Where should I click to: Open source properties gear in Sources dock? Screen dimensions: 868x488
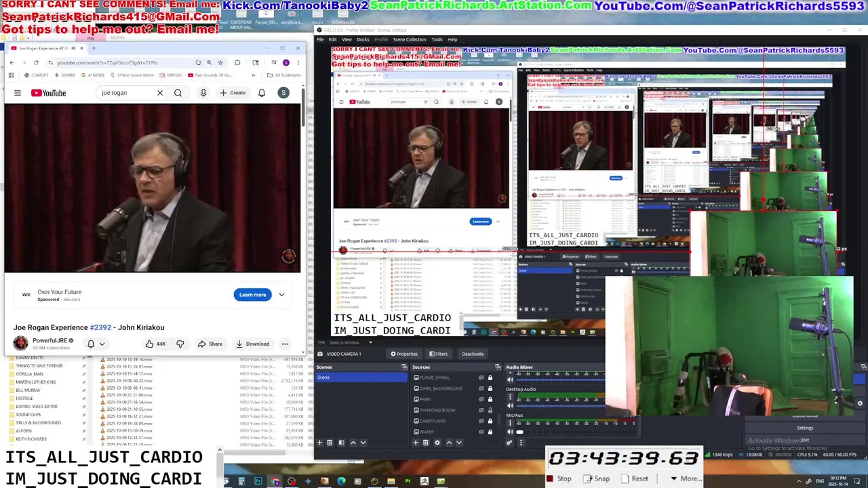pos(437,443)
